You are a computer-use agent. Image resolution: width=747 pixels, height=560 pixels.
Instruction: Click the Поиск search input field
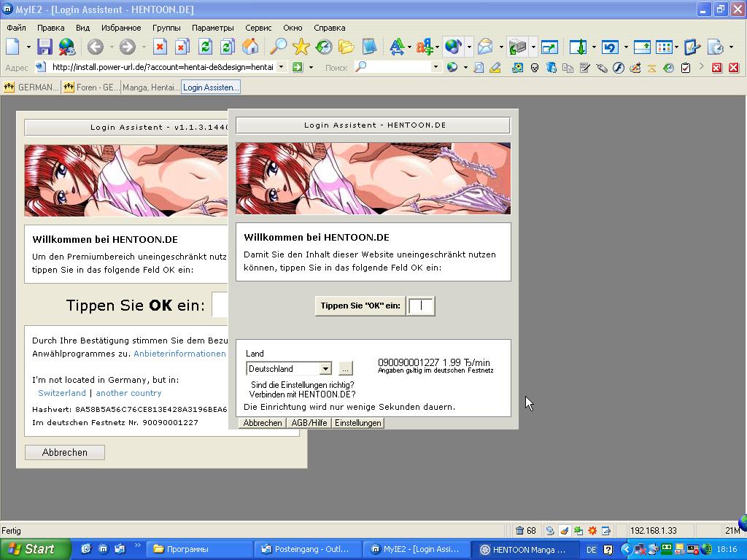399,67
